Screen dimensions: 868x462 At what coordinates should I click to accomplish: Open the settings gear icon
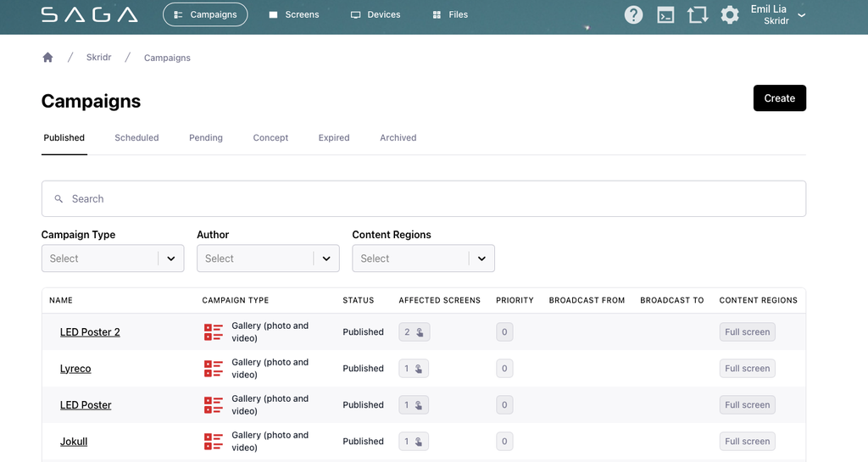click(730, 15)
